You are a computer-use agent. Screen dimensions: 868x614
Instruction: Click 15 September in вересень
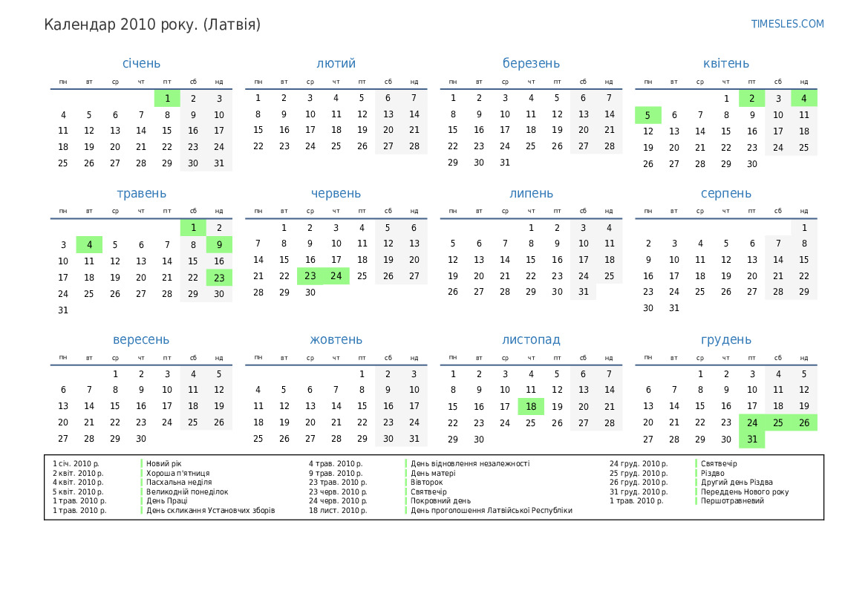(x=115, y=406)
